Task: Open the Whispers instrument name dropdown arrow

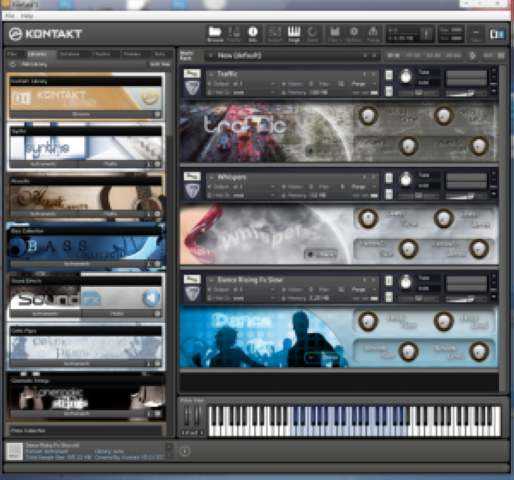Action: click(x=211, y=177)
